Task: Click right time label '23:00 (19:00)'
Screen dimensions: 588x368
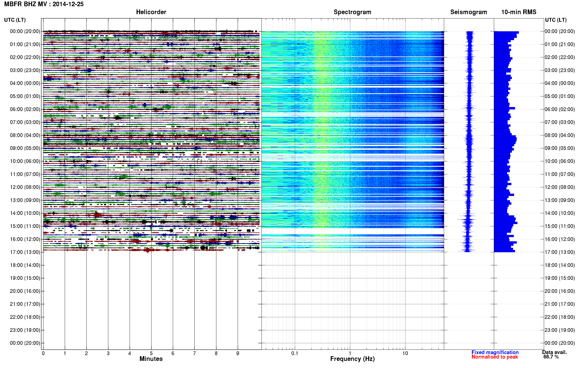Action: [x=560, y=330]
